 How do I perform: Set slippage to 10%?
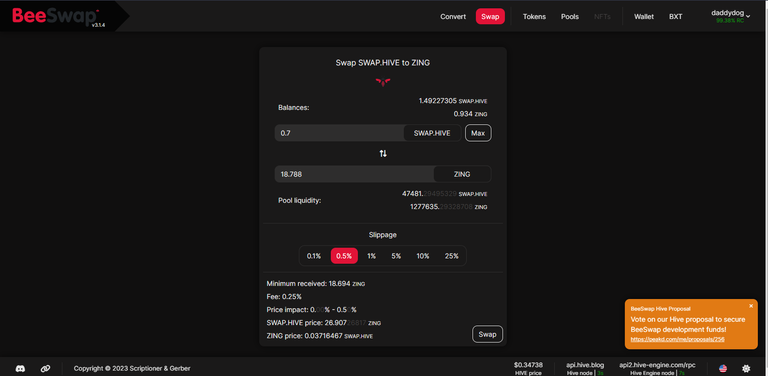click(423, 256)
